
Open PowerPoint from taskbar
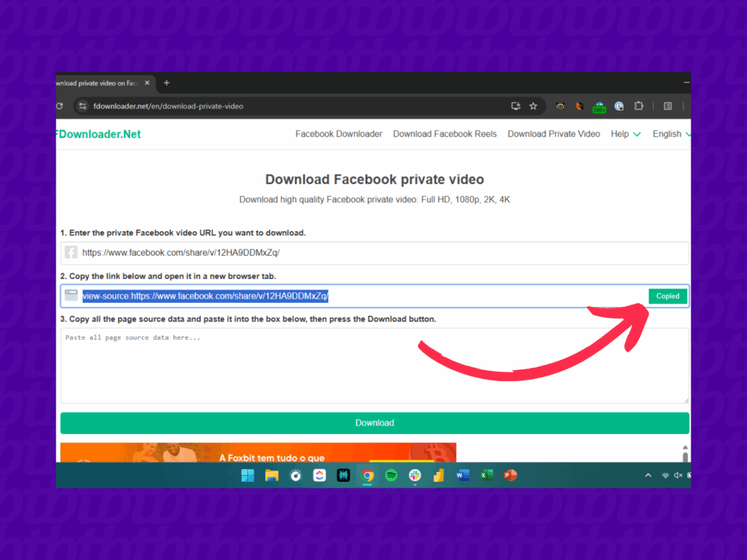click(x=510, y=475)
